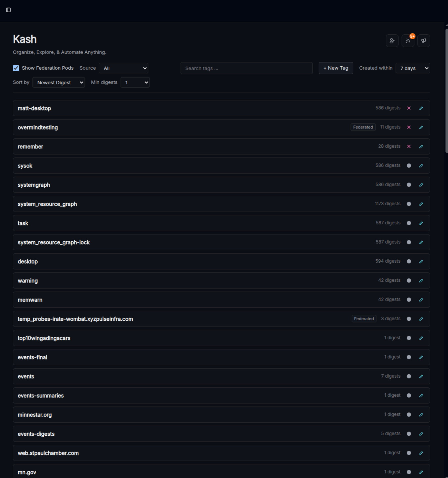The width and height of the screenshot is (448, 478).
Task: Click the megaphone announcements icon
Action: click(423, 41)
